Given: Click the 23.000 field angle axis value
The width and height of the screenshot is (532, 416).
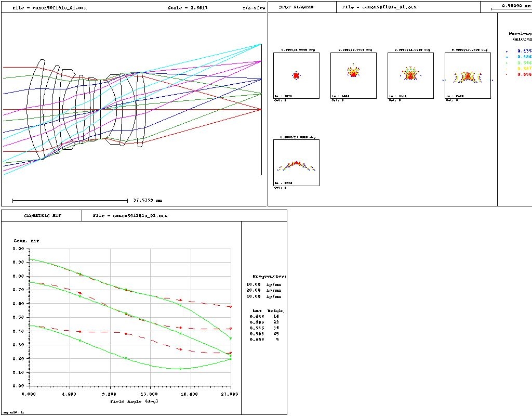Looking at the screenshot, I should [229, 394].
